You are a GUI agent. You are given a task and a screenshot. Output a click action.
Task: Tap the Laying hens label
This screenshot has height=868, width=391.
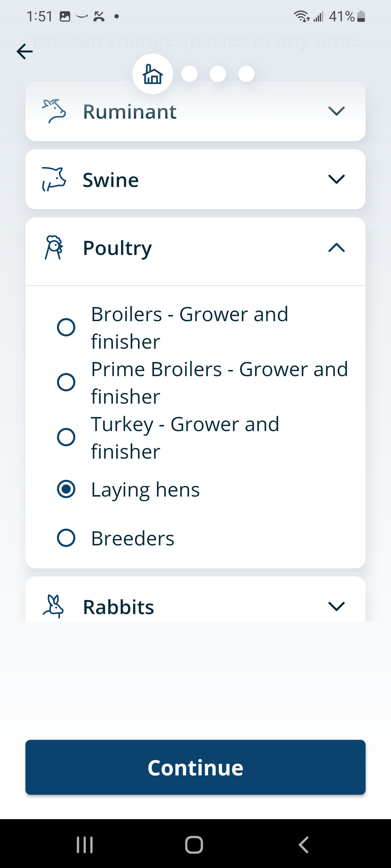(145, 490)
